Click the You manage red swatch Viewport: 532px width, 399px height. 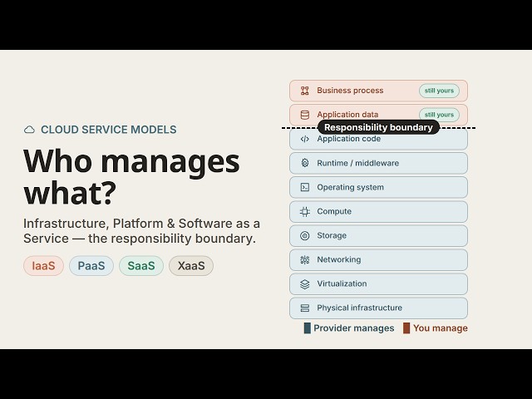click(406, 328)
